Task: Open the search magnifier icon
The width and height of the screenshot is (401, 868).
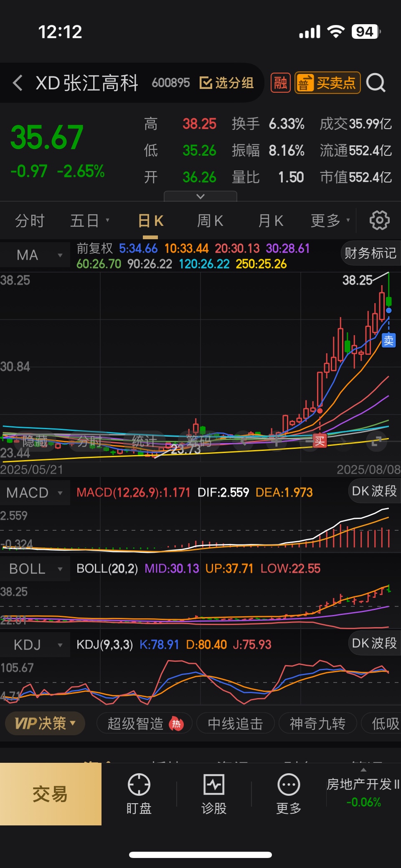Action: (376, 83)
